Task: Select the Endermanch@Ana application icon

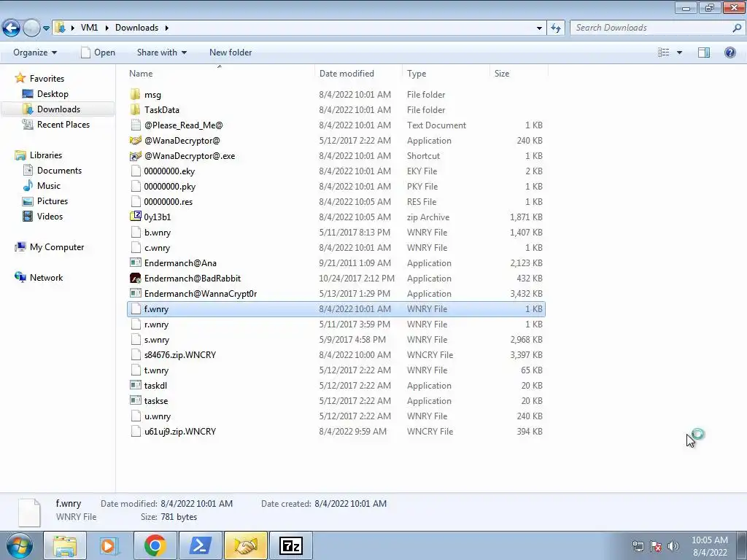Action: [135, 262]
